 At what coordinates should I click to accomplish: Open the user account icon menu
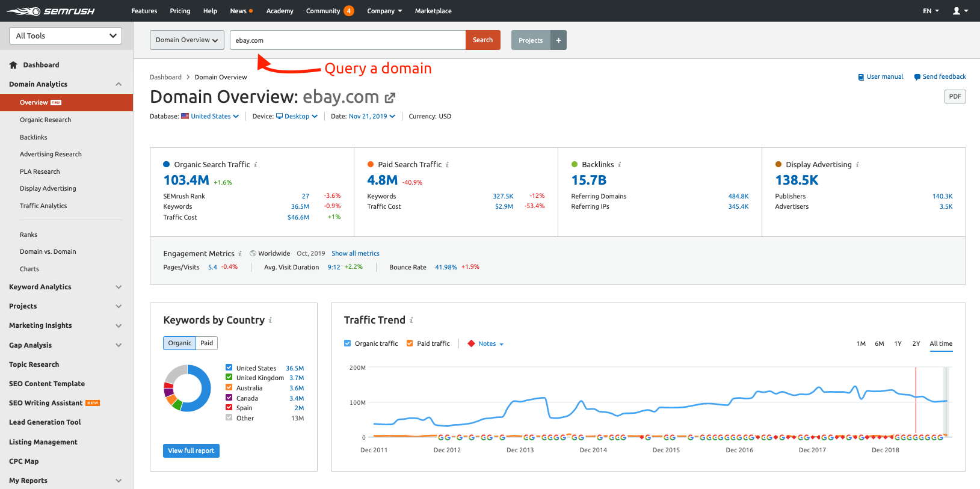[x=960, y=11]
